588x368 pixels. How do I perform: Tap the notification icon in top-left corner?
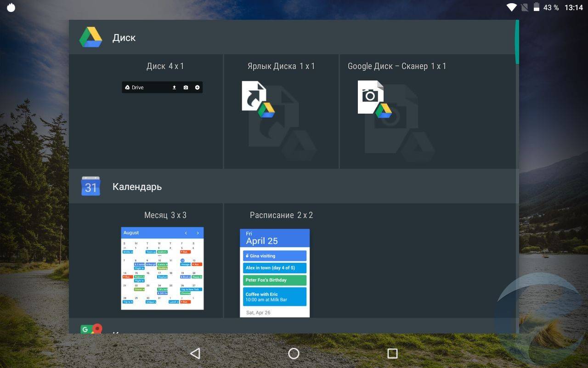(11, 7)
